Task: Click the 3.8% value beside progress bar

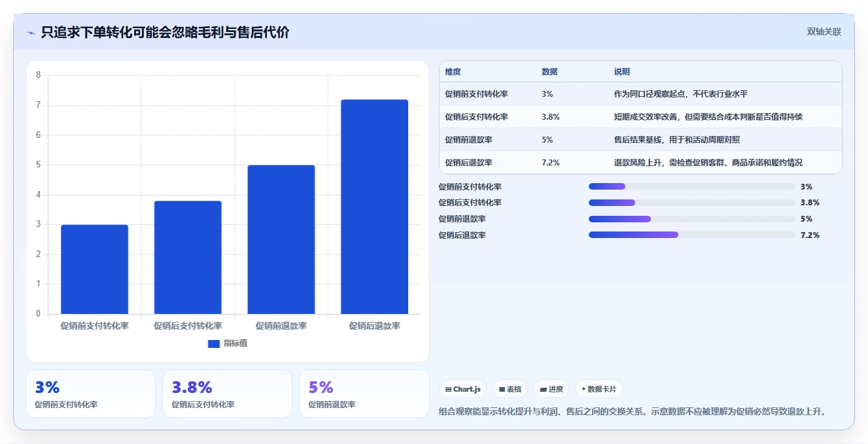Action: click(810, 203)
